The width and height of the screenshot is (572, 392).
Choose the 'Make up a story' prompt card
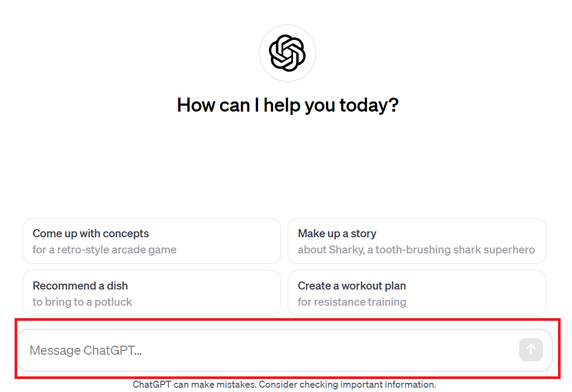tap(417, 241)
